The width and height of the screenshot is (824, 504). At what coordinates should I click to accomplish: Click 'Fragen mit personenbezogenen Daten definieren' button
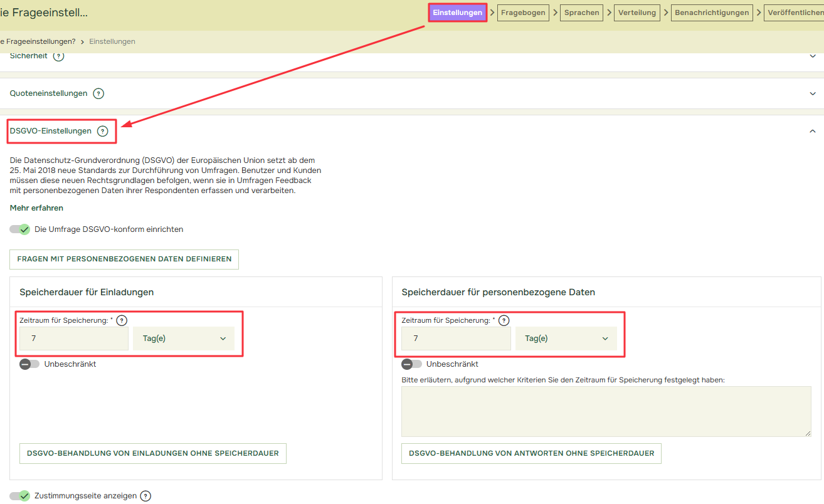click(x=124, y=259)
